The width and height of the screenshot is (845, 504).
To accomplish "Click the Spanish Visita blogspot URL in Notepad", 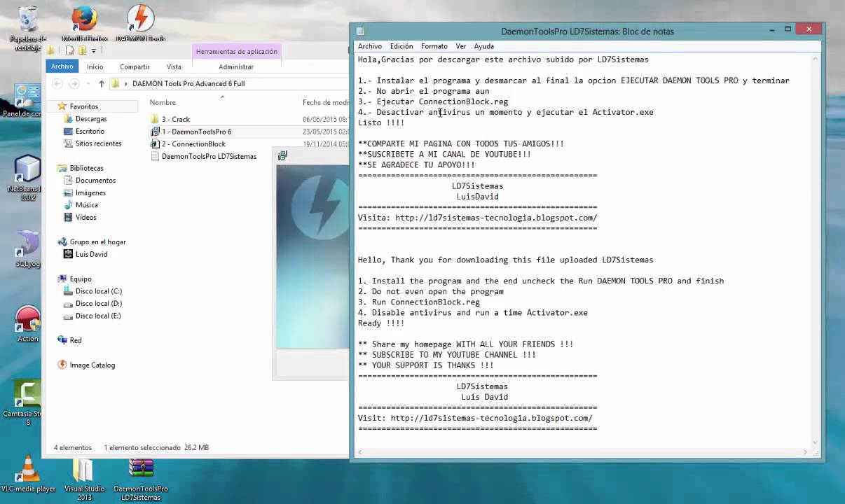I will coord(496,218).
